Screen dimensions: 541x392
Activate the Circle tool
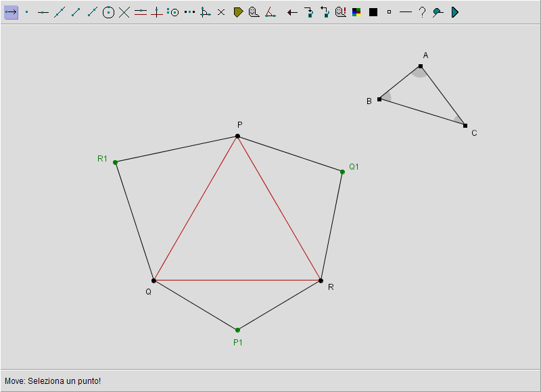(108, 12)
